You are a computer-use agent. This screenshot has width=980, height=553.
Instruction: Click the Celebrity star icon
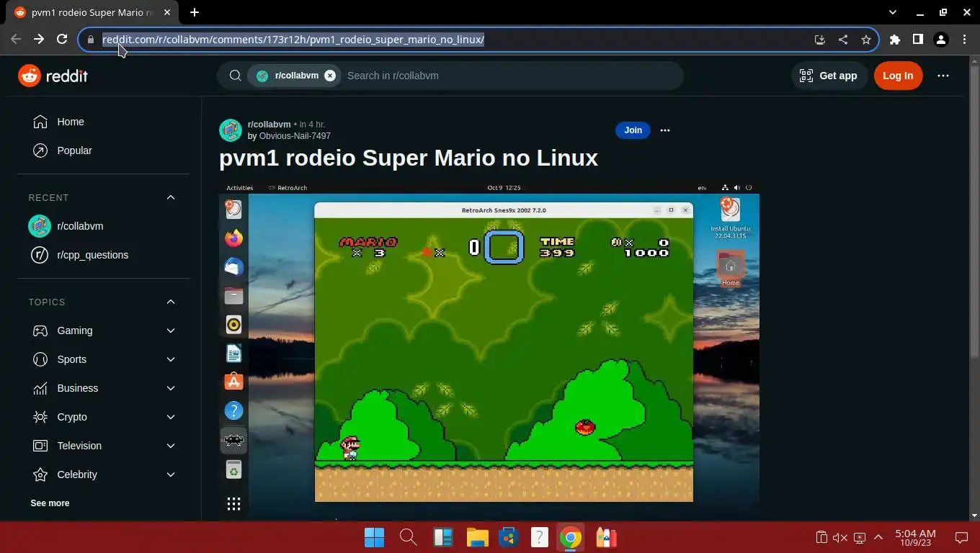pos(40,475)
